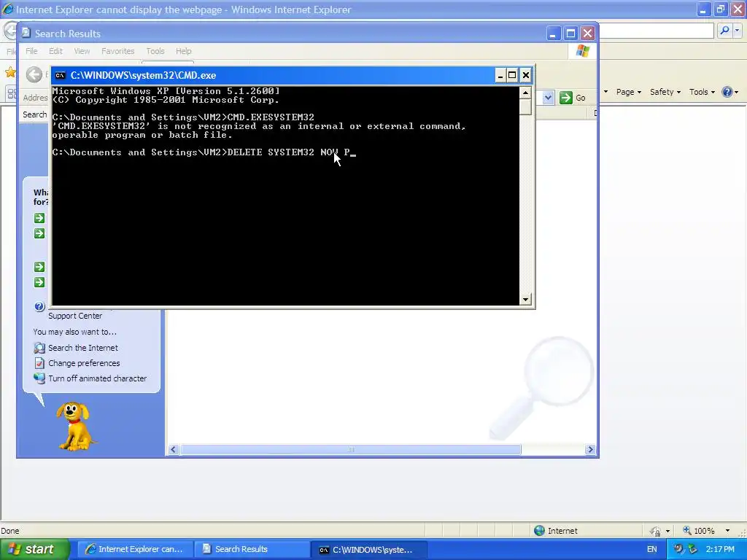The height and width of the screenshot is (560, 747).
Task: Open Favorites menu in Search Results window
Action: [x=117, y=51]
